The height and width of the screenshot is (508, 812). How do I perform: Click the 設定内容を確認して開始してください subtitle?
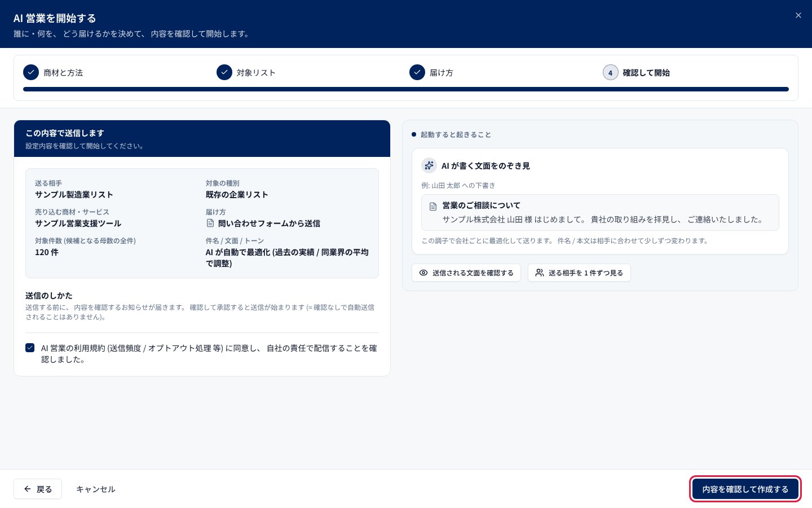click(85, 146)
